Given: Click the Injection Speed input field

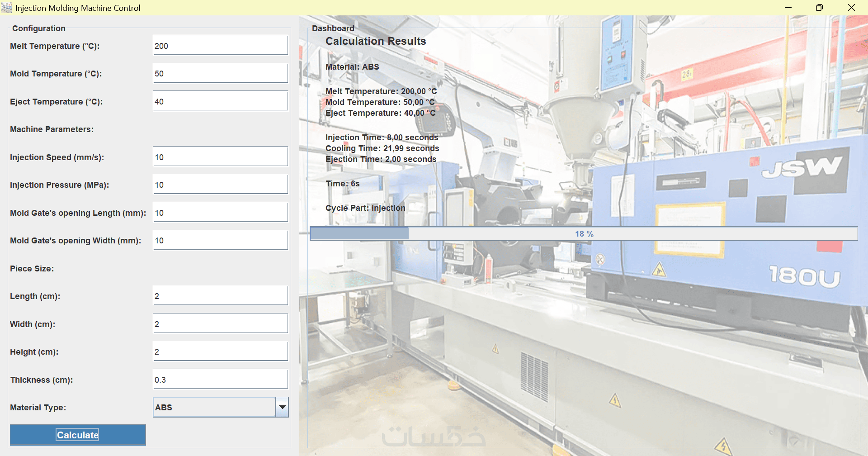Looking at the screenshot, I should click(x=220, y=157).
